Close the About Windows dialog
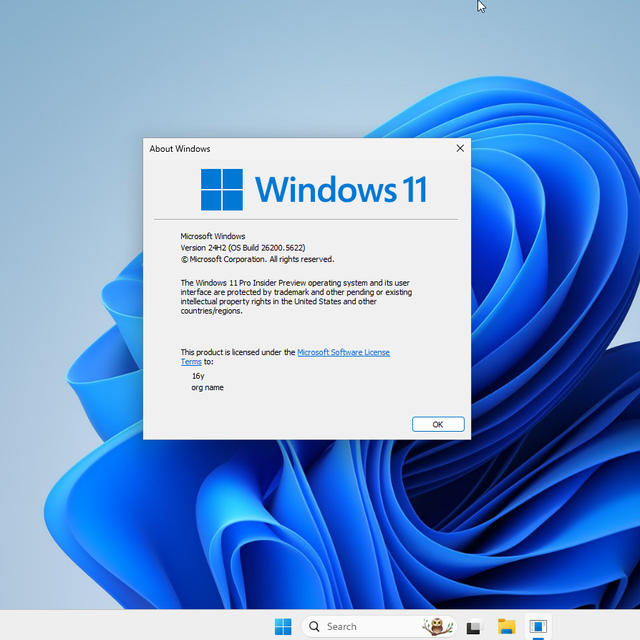640x640 pixels. point(460,148)
